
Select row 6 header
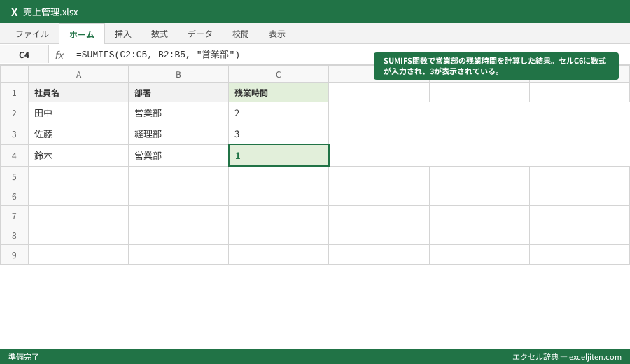(14, 196)
